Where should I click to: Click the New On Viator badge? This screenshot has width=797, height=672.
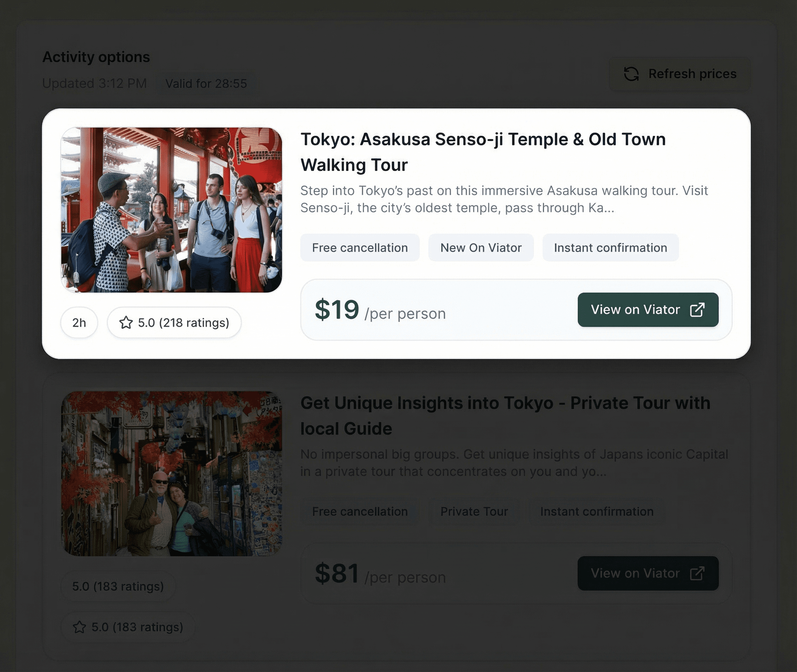[481, 248]
